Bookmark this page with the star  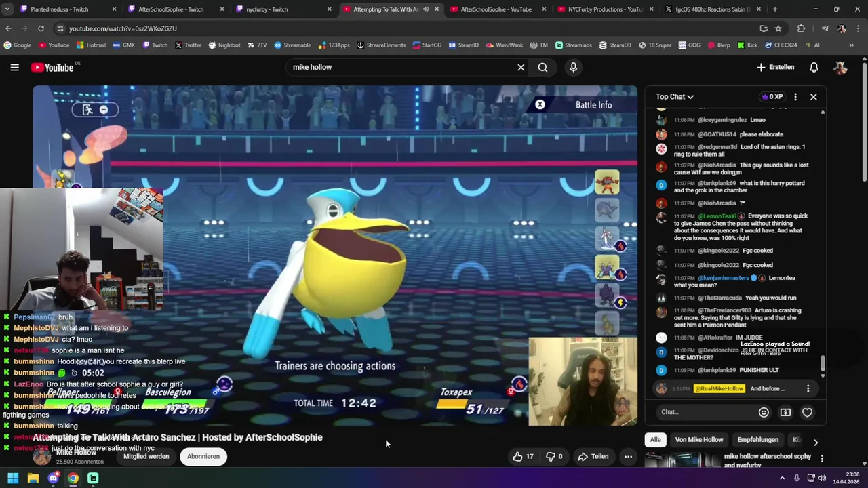tap(778, 28)
